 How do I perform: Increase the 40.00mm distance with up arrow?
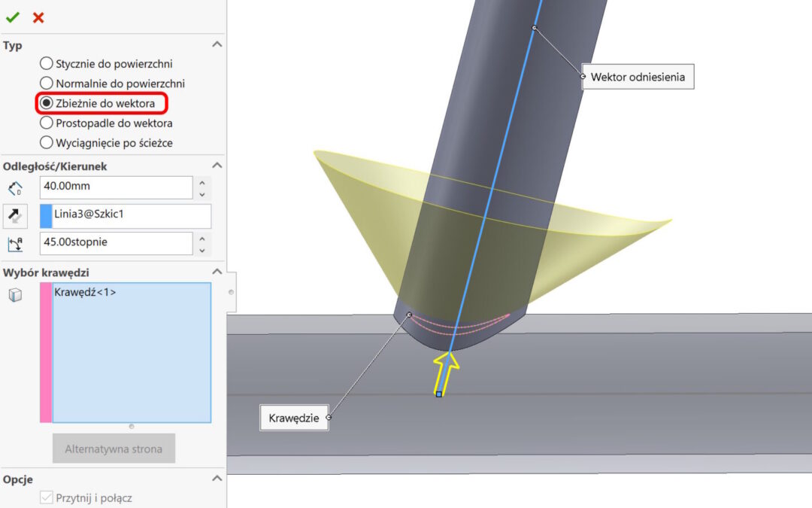201,183
